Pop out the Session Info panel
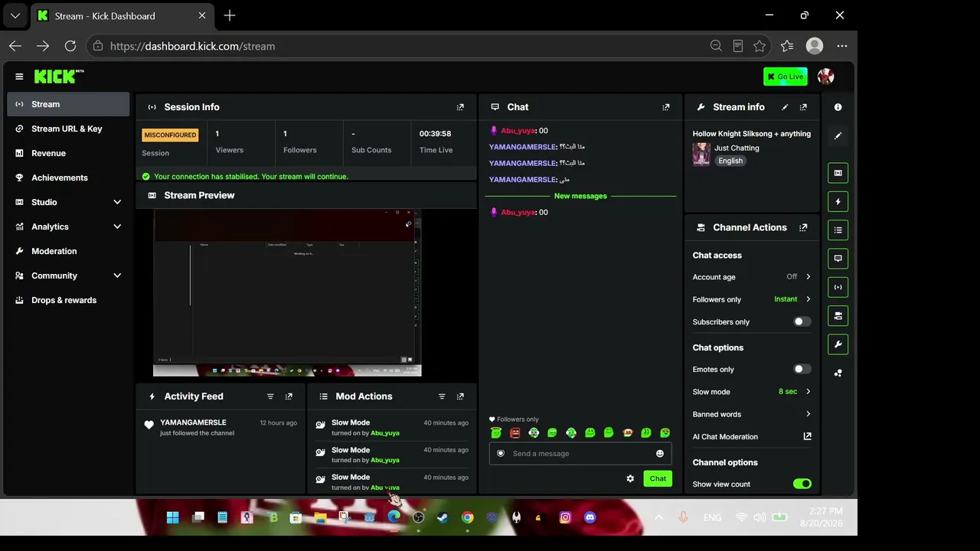This screenshot has width=980, height=551. 460,107
